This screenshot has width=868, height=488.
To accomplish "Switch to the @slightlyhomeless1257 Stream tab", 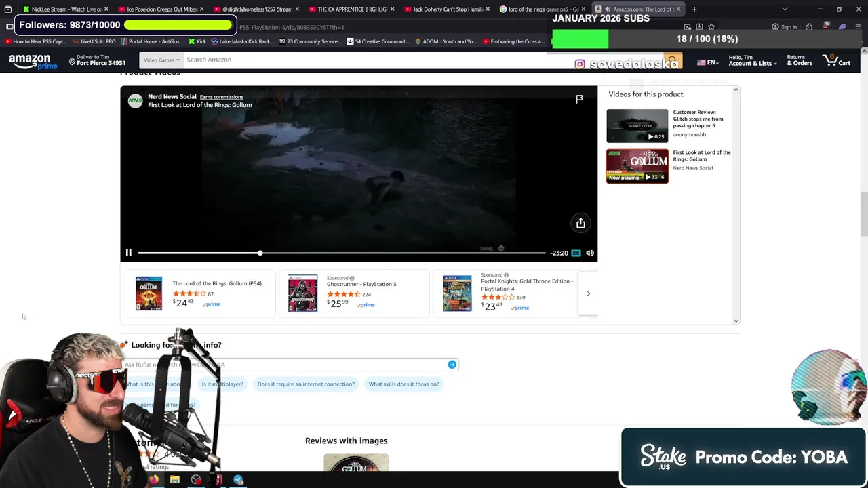I will tap(257, 9).
